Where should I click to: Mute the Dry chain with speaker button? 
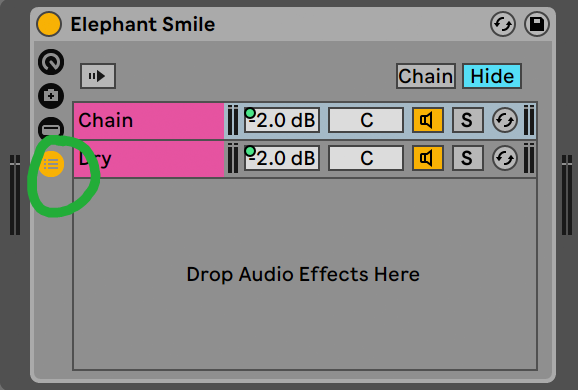tap(428, 158)
